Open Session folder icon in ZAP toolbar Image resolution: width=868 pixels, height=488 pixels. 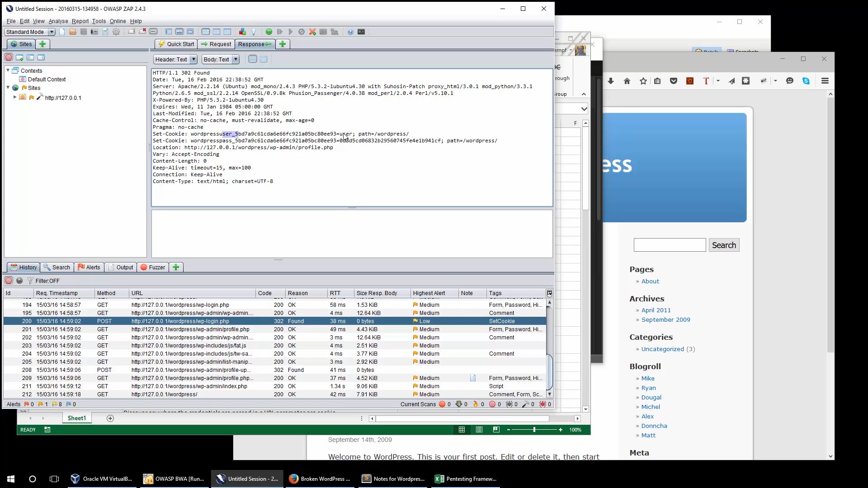point(73,32)
